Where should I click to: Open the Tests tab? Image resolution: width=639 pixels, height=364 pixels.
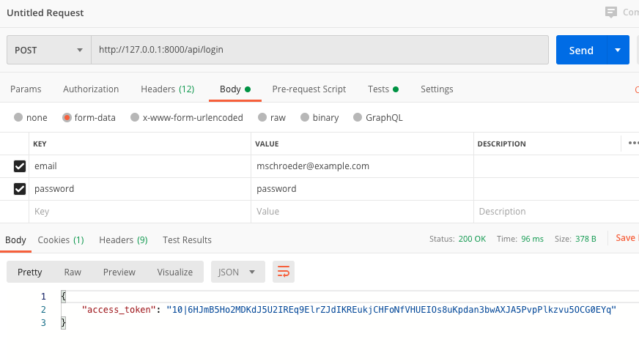383,89
